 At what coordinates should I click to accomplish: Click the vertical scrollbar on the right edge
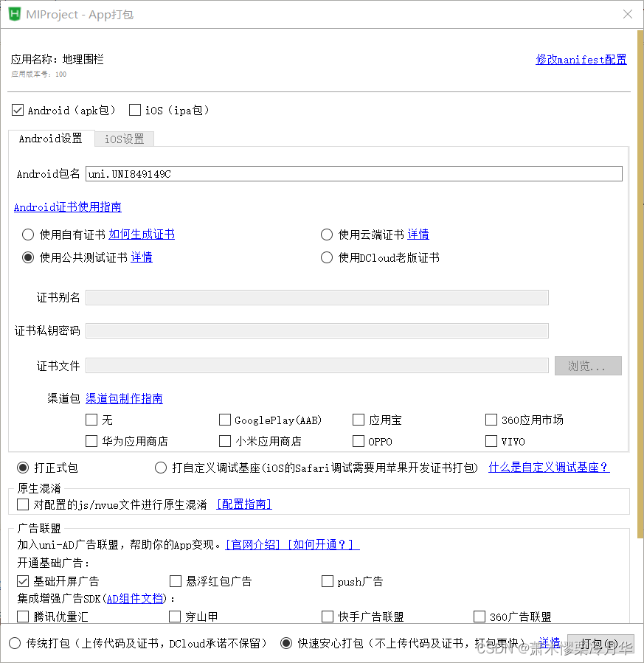coord(640,283)
